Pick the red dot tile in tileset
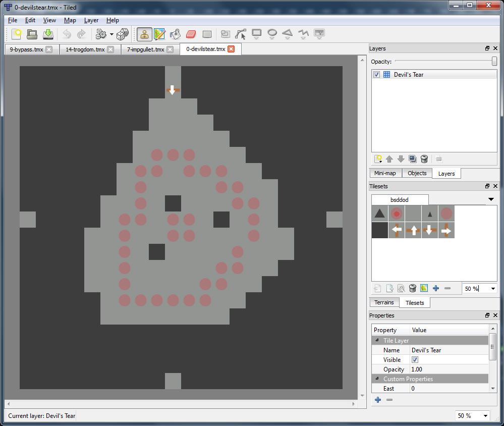This screenshot has height=426, width=504. 397,214
